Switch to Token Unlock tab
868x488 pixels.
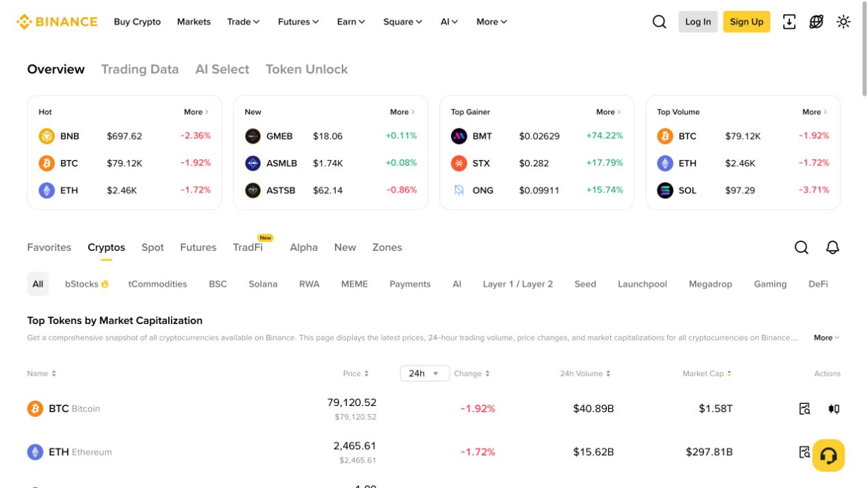pyautogui.click(x=307, y=69)
